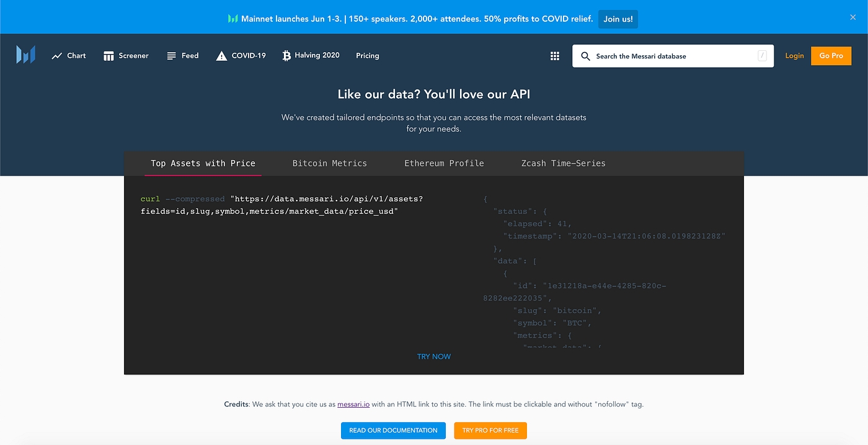The image size is (868, 445).
Task: Click the Read Our Documentation button
Action: pos(393,430)
